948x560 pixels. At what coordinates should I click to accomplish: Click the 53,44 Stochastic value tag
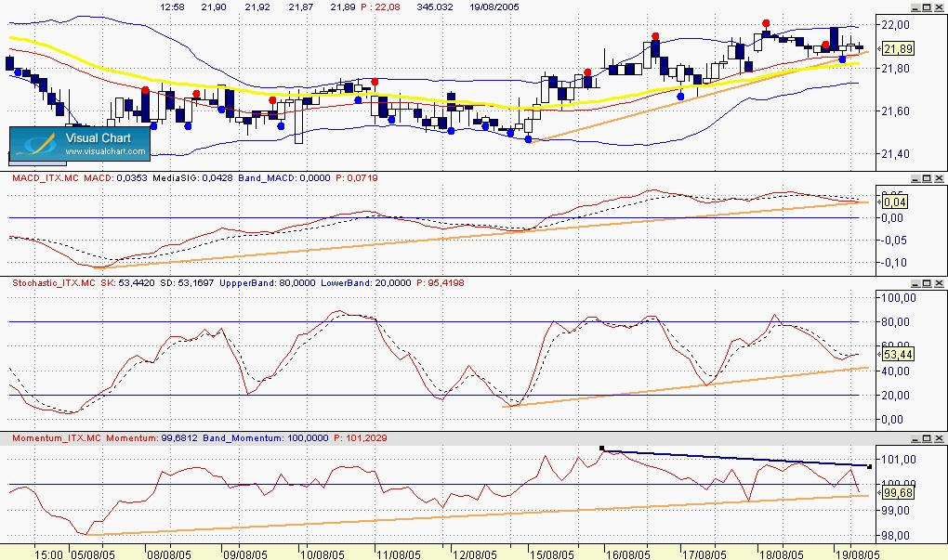896,354
